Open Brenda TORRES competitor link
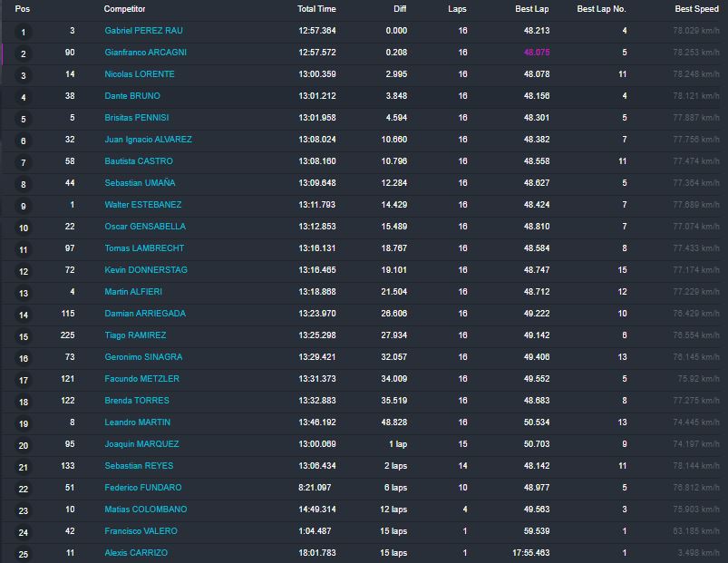This screenshot has height=563, width=728. point(137,401)
